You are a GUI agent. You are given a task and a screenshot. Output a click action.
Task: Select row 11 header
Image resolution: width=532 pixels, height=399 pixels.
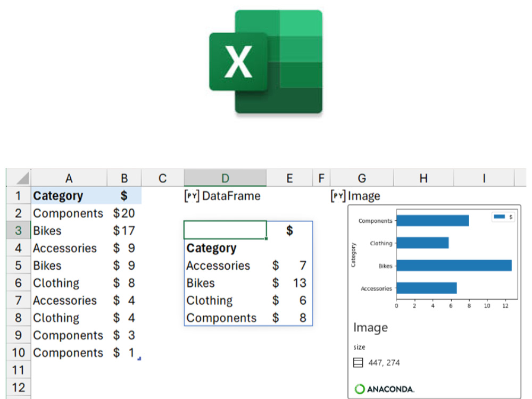tap(18, 370)
